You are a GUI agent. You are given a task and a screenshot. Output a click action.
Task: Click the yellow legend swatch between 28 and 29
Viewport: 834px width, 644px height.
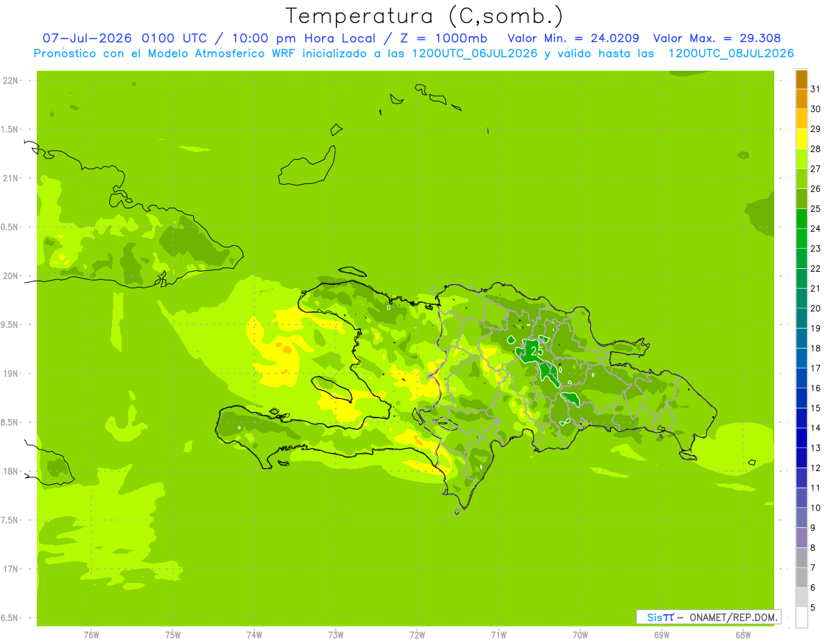pos(801,138)
